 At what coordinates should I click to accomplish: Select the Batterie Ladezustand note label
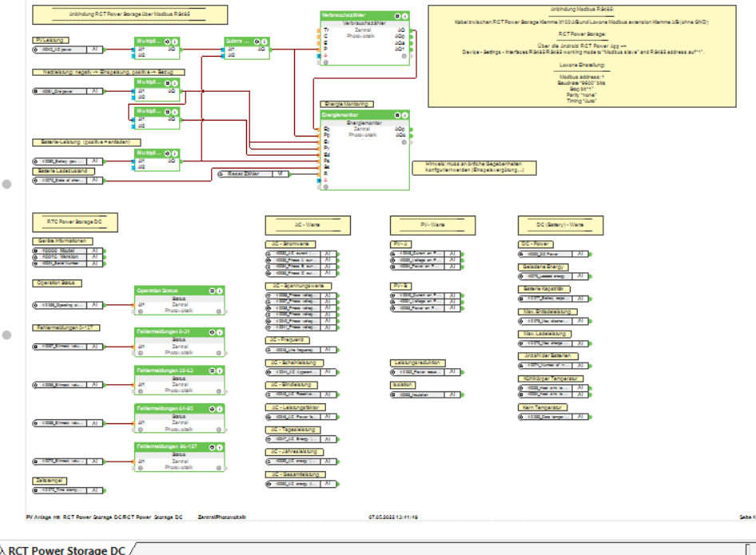[x=63, y=171]
